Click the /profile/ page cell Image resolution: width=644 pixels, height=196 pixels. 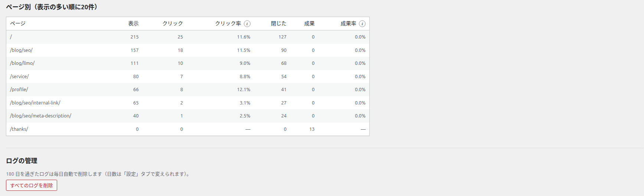[19, 90]
